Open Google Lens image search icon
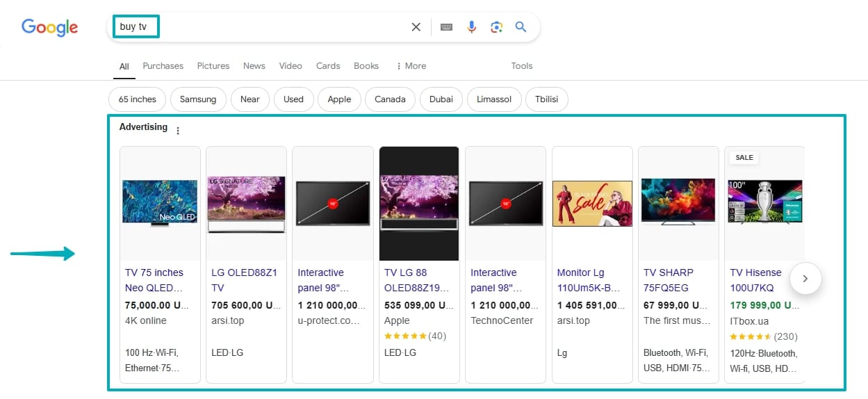 pyautogui.click(x=496, y=27)
